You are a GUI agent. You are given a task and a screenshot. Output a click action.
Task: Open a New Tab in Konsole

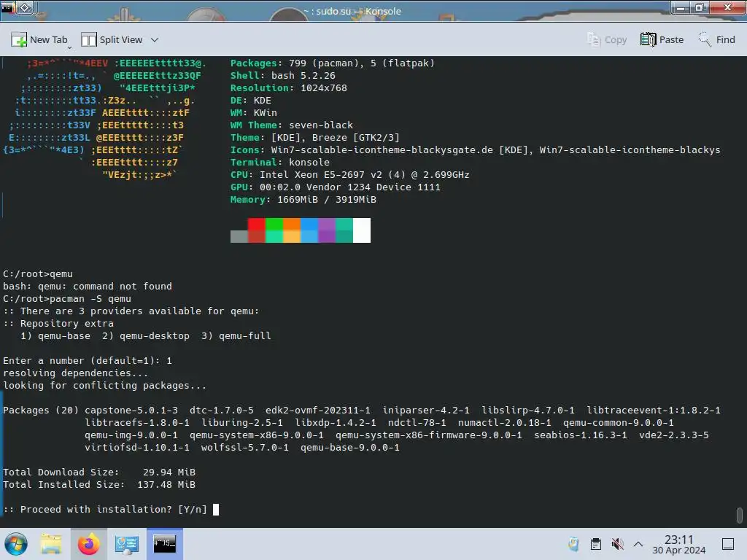pos(39,39)
